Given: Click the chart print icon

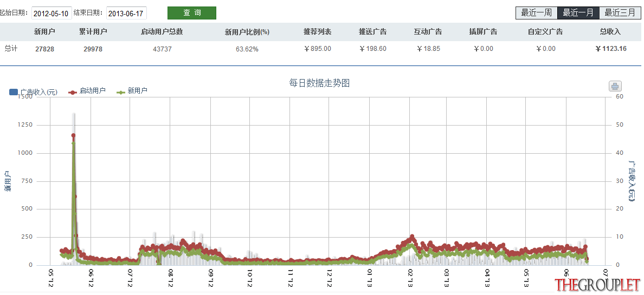Looking at the screenshot, I should 615,86.
